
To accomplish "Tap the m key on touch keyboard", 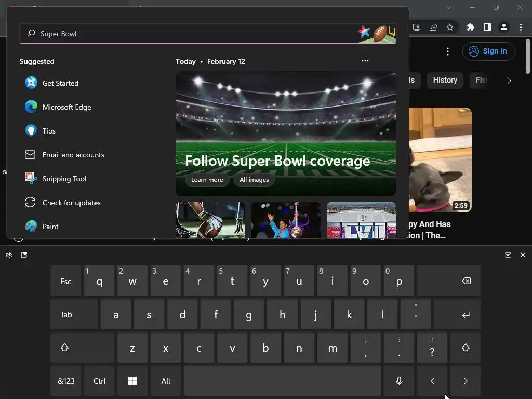I will tap(332, 348).
